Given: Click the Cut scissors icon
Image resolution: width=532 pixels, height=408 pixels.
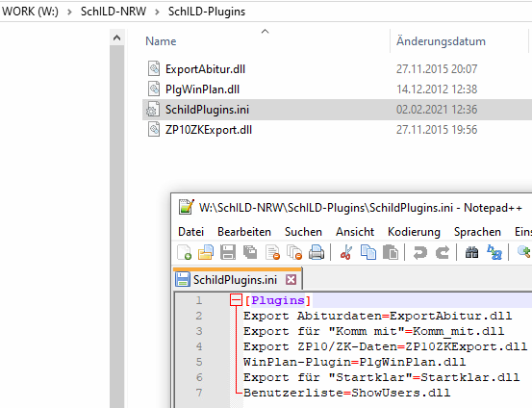Looking at the screenshot, I should 346,252.
